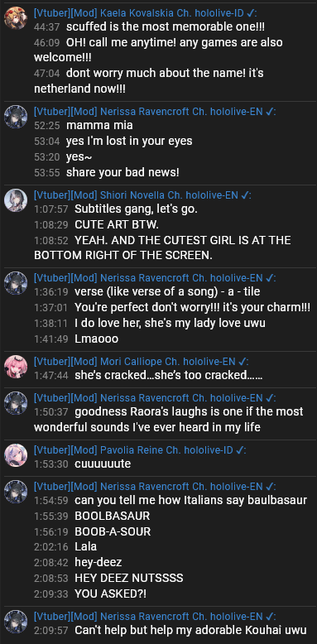Click Kaela Kovalskia's avatar icon
This screenshot has width=317, height=644.
pos(16,18)
